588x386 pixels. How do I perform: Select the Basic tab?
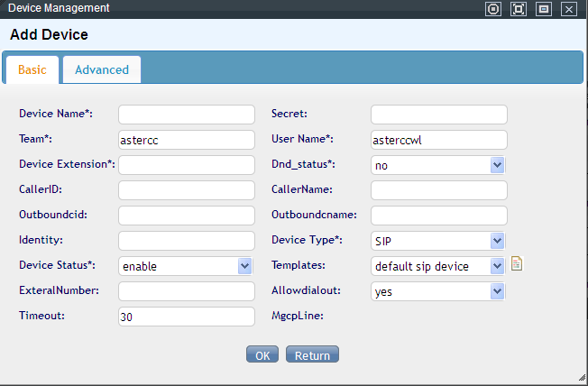coord(32,69)
